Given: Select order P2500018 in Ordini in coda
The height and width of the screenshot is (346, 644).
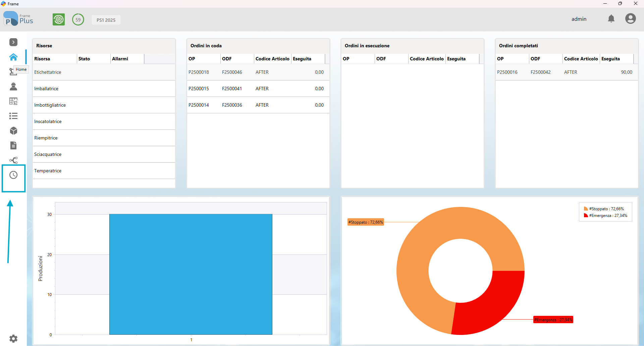Looking at the screenshot, I should click(x=258, y=72).
